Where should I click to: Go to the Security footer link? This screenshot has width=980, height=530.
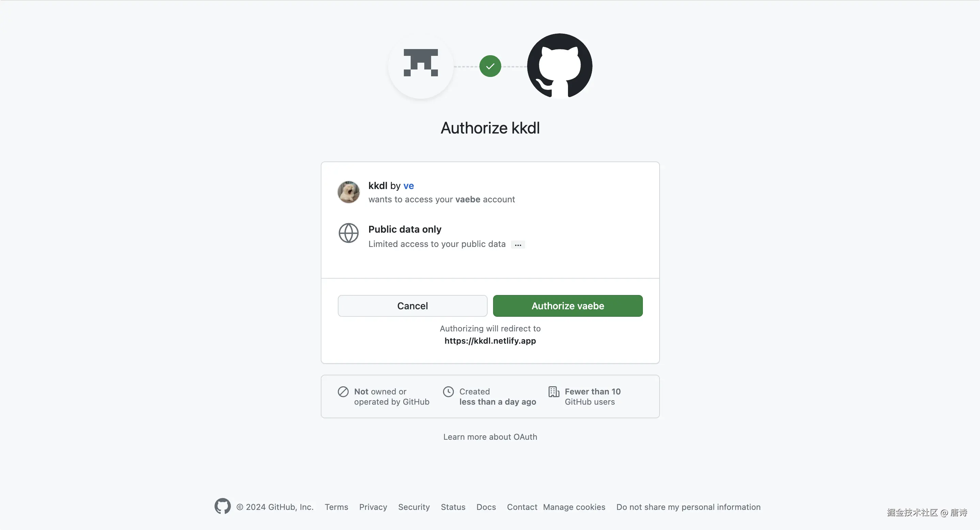click(x=414, y=507)
